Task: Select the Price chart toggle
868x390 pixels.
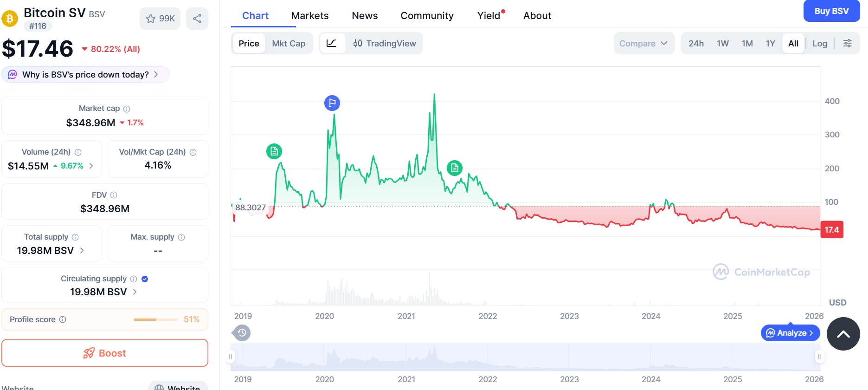Action: (249, 43)
